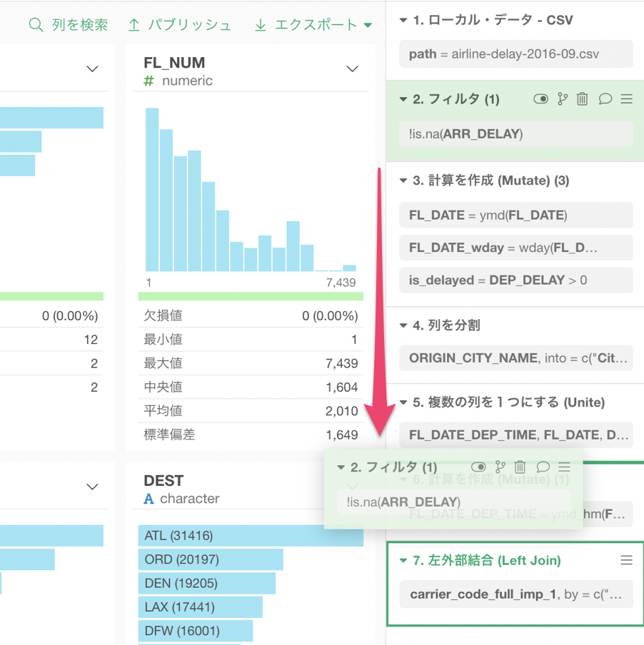Select the FL_DATE = ymd(FL_DATE) token

click(x=516, y=215)
